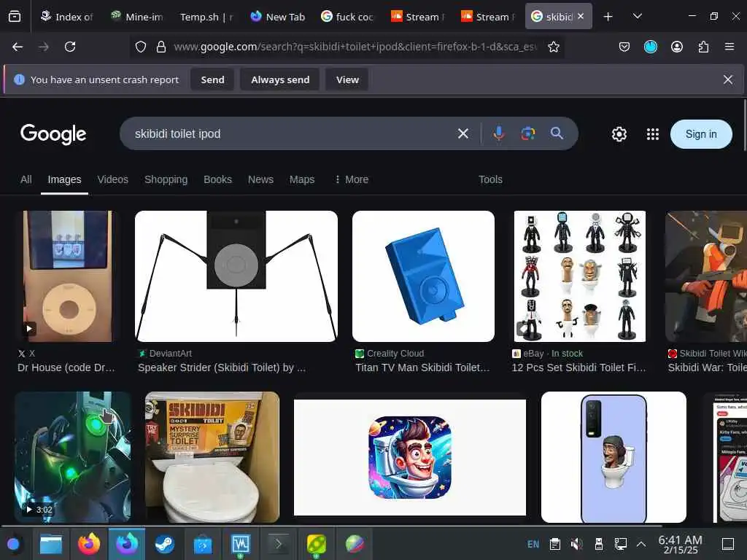Open the clock showing 6:41 AM
Viewport: 747px width, 560px height.
[x=680, y=544]
